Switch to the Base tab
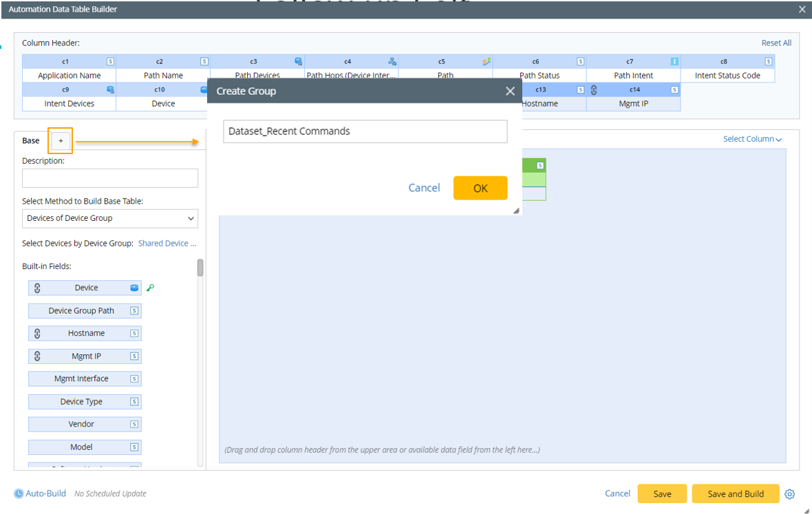The height and width of the screenshot is (514, 812). coord(31,141)
